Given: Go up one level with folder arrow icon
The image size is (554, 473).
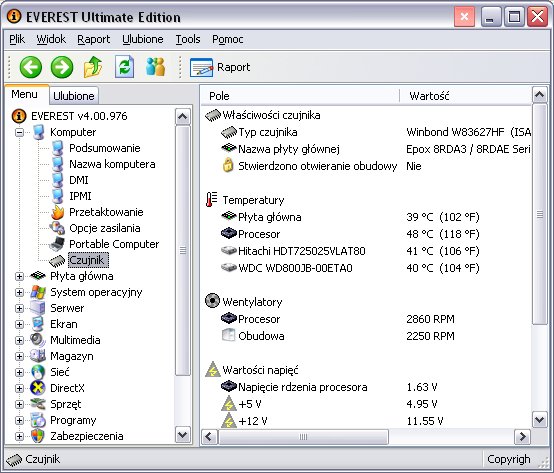Looking at the screenshot, I should click(93, 67).
